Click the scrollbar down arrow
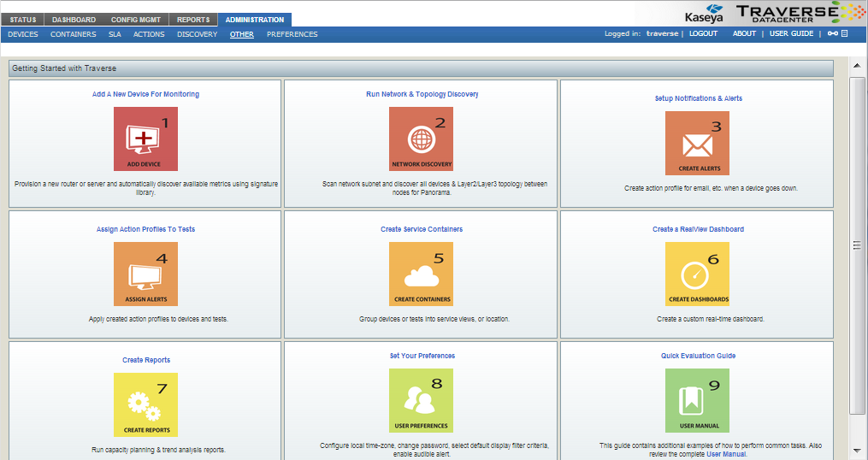This screenshot has width=868, height=460. (857, 450)
